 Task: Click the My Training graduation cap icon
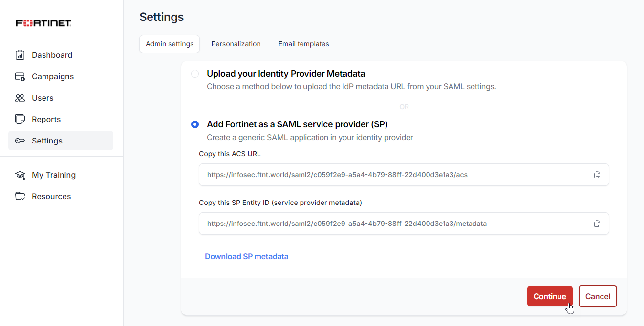pyautogui.click(x=20, y=175)
